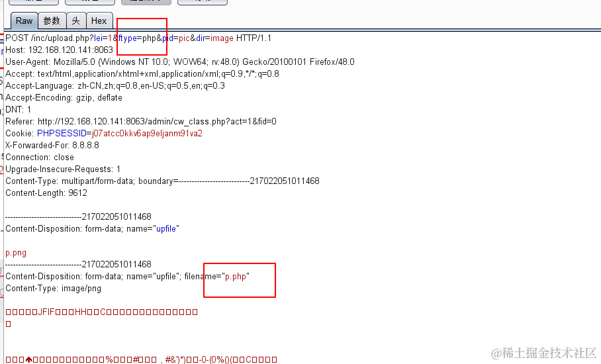Click the Accept-Language header line
601x364 pixels.
tap(115, 85)
